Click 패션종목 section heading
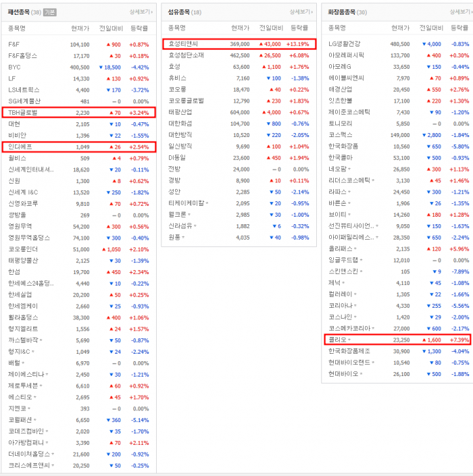The width and height of the screenshot is (473, 476). [x=18, y=12]
